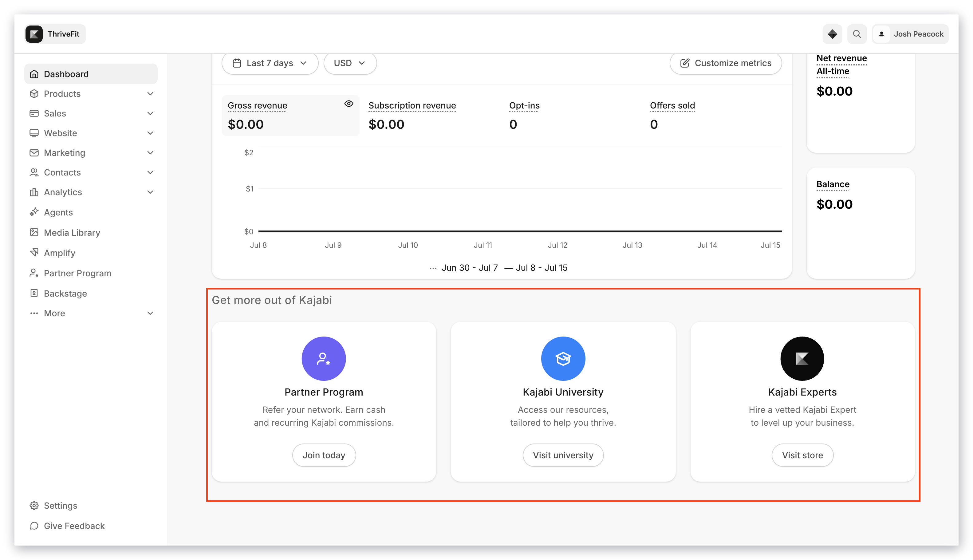This screenshot has width=973, height=560.
Task: Click the ThriveFit logo icon
Action: 34,34
